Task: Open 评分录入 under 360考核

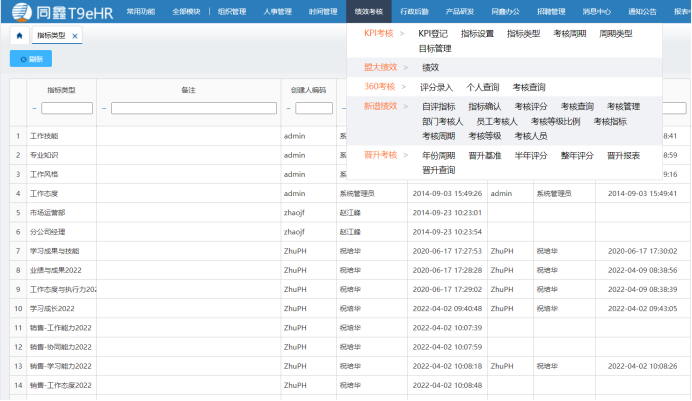Action: tap(437, 87)
